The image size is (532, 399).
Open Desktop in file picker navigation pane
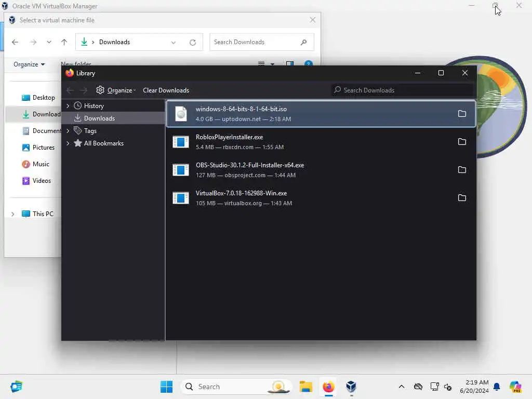[x=38, y=98]
